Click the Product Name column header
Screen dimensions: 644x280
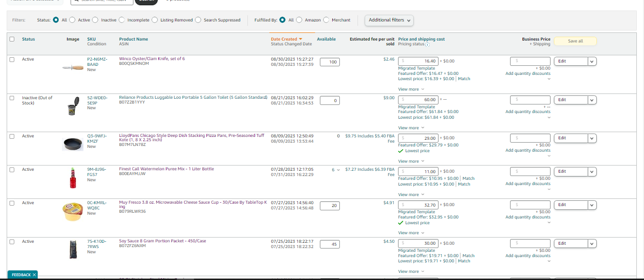(x=133, y=39)
